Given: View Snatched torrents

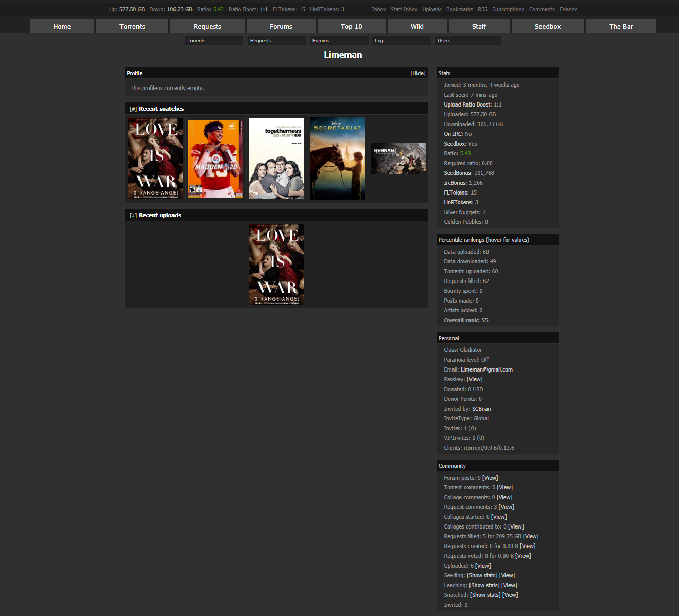Looking at the screenshot, I should pos(510,595).
